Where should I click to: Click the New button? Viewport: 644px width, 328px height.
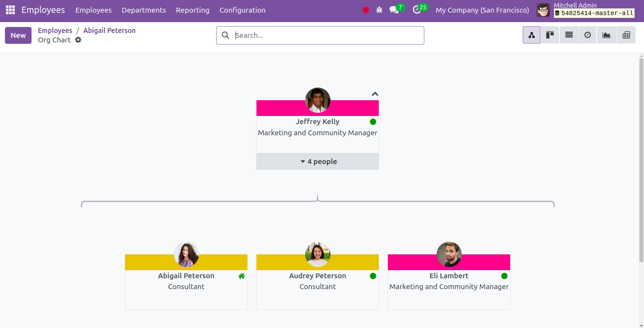pyautogui.click(x=18, y=35)
